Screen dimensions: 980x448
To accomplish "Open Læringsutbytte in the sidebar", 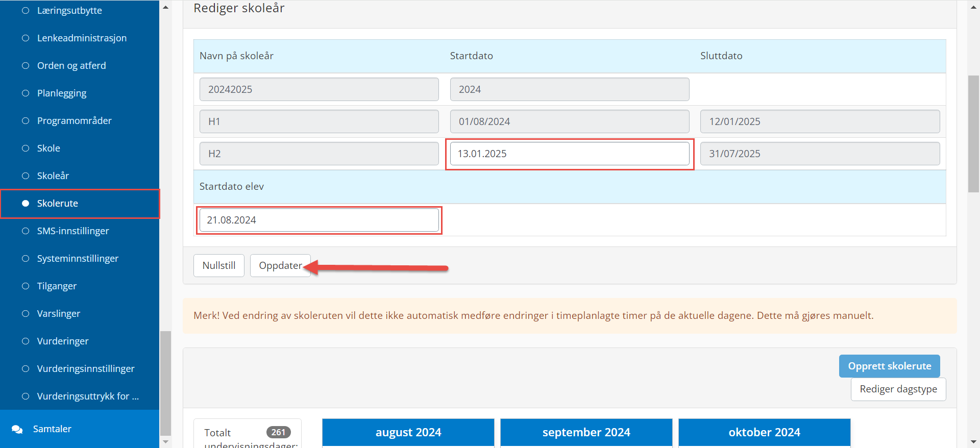I will pyautogui.click(x=69, y=10).
